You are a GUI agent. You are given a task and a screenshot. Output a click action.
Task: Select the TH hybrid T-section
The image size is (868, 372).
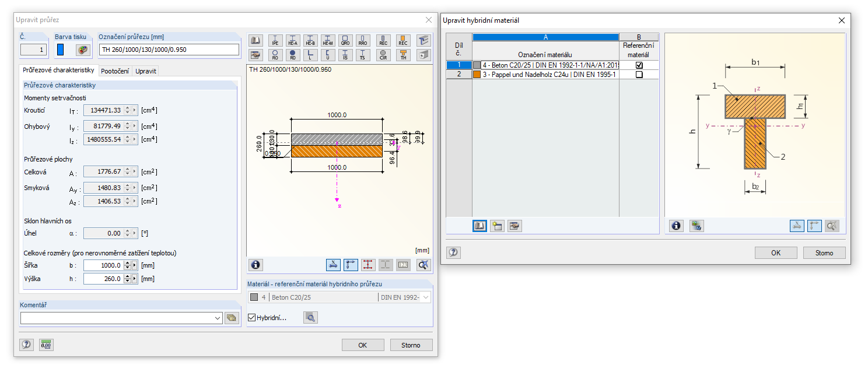tap(403, 55)
